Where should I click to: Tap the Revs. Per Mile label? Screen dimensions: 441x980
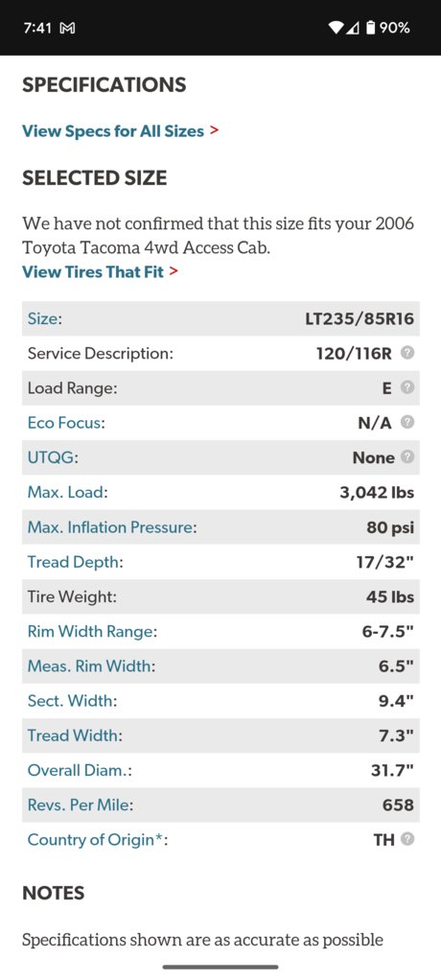coord(79,805)
